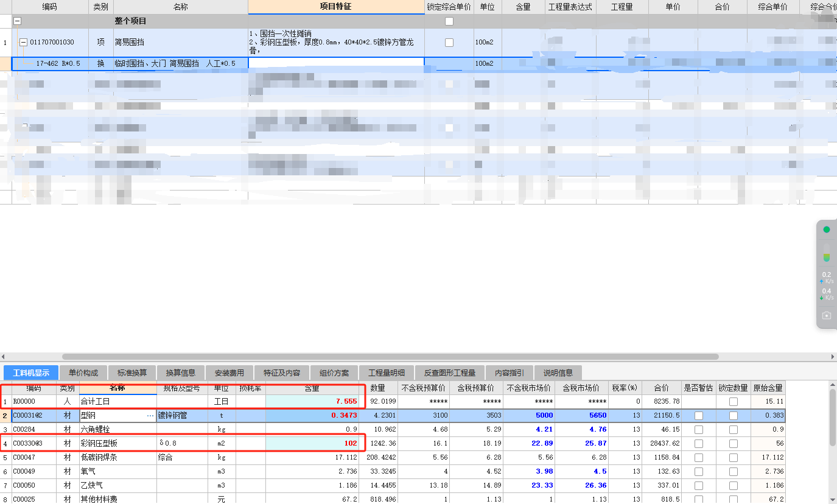This screenshot has width=837, height=504.
Task: Click the 0.4 K/s download speed indicator
Action: 826,294
